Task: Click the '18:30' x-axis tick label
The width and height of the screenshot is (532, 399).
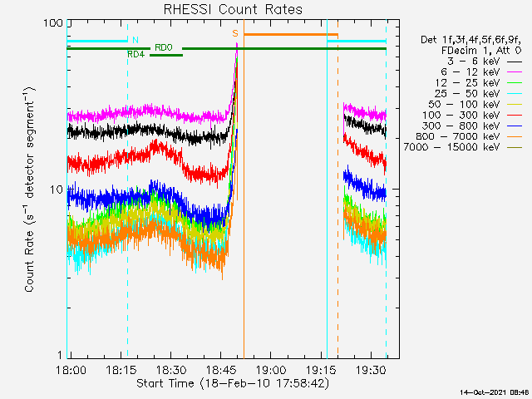Action: coord(171,370)
